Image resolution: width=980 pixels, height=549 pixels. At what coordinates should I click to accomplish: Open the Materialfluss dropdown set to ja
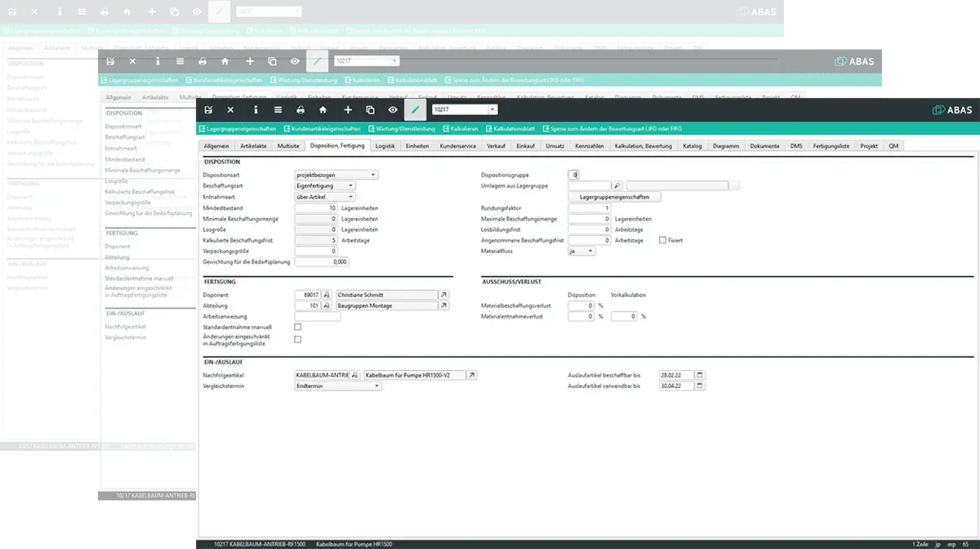pos(590,251)
